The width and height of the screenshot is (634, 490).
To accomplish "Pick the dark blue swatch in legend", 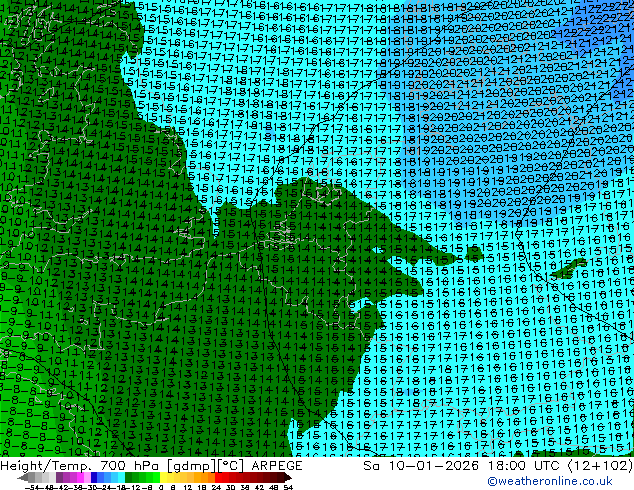I will [94, 477].
